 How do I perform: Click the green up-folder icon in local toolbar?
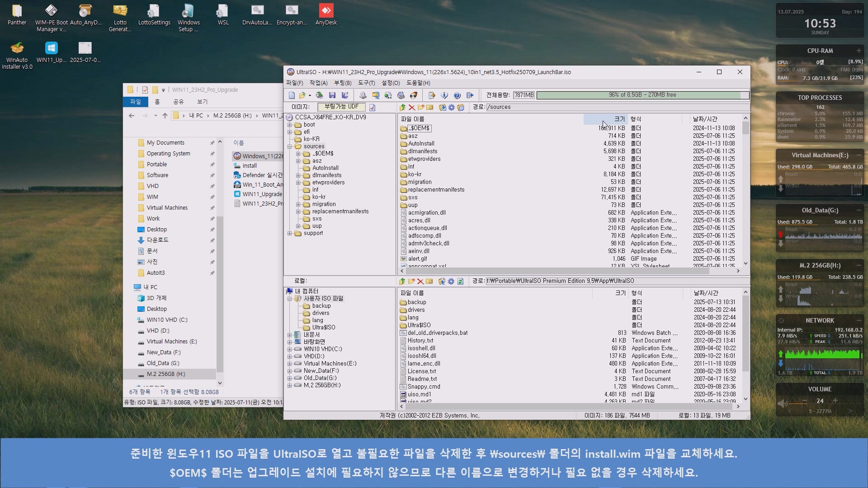(x=402, y=282)
